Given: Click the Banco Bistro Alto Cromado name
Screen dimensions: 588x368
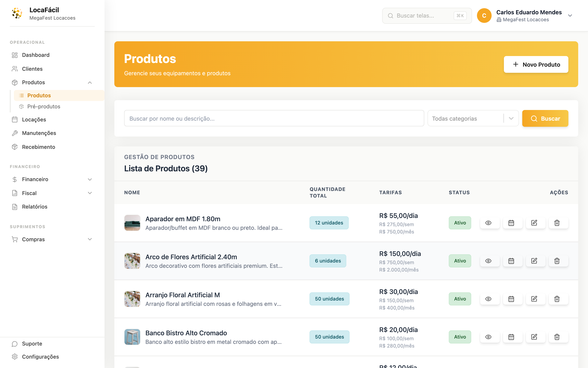Looking at the screenshot, I should point(186,333).
